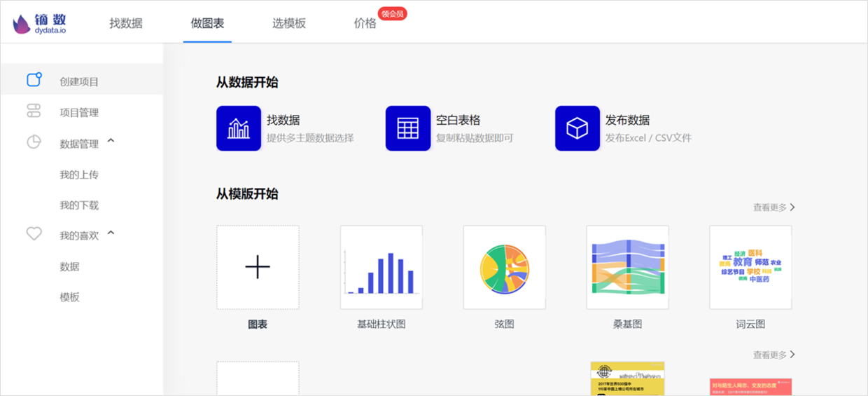Viewport: 868px width, 396px height.
Task: Click 复制粘贴数据即可 description text
Action: coord(475,138)
